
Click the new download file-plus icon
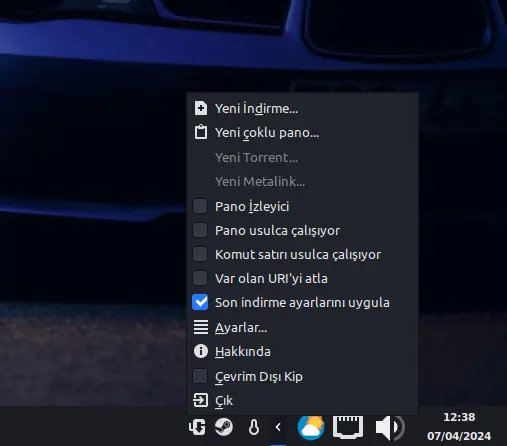[201, 108]
